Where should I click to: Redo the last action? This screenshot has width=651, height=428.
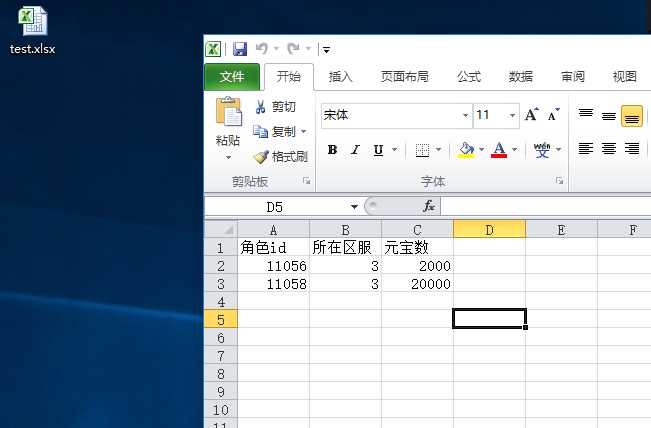294,49
